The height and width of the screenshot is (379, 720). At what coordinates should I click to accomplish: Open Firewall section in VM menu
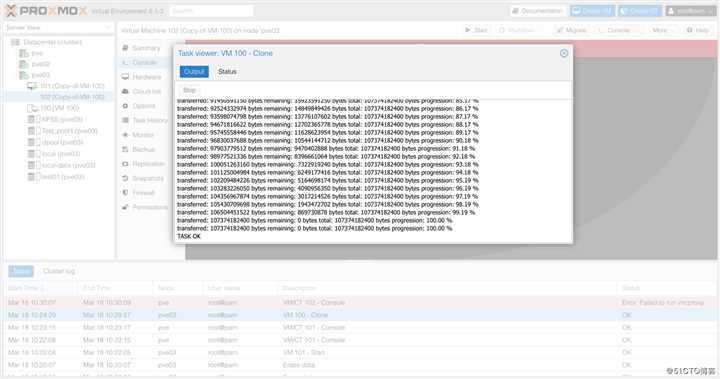(x=143, y=192)
